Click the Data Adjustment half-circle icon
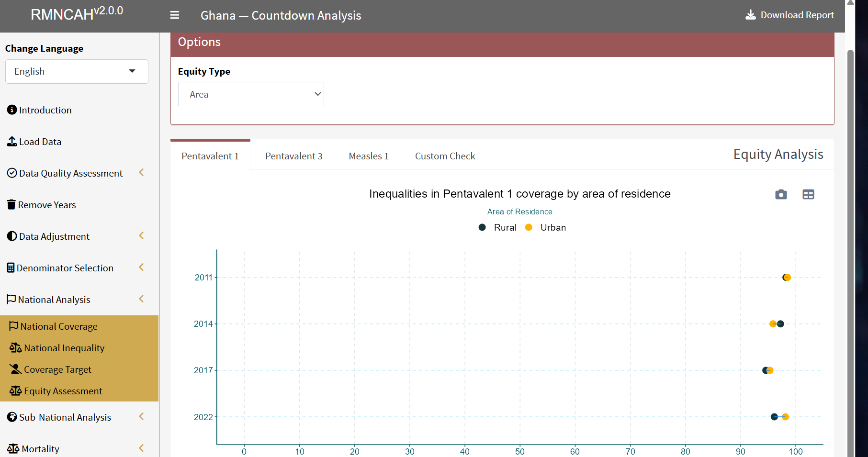The image size is (868, 457). 12,236
